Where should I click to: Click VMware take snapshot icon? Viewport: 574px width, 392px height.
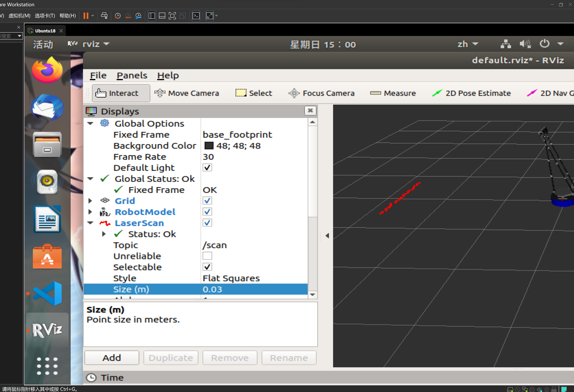[x=118, y=16]
